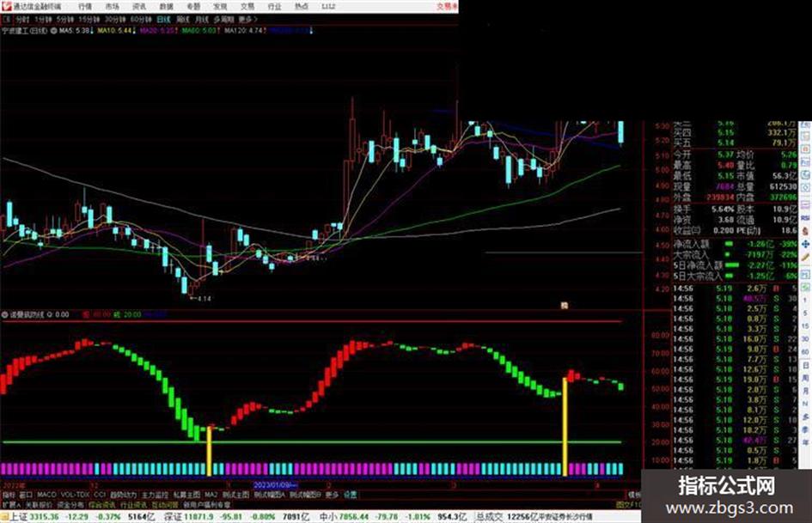
Task: Open the 发现 menu
Action: (220, 7)
